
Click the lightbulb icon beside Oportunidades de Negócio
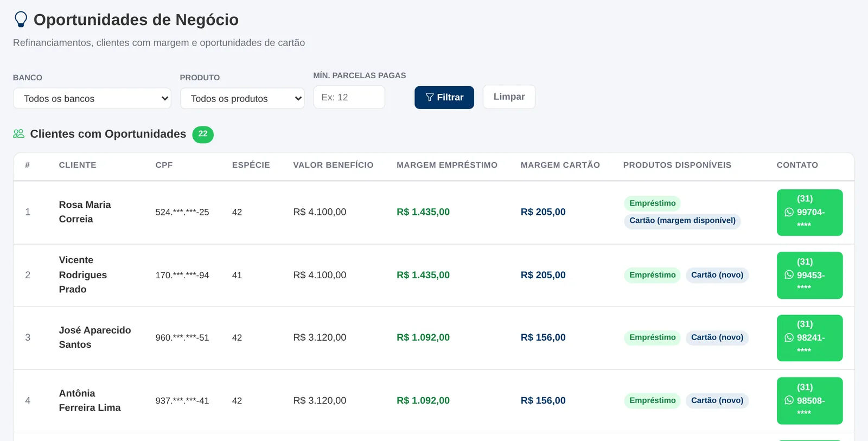pos(21,20)
